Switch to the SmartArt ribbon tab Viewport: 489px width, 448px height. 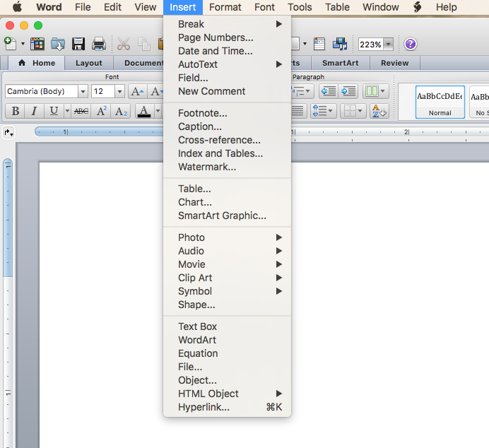[340, 63]
